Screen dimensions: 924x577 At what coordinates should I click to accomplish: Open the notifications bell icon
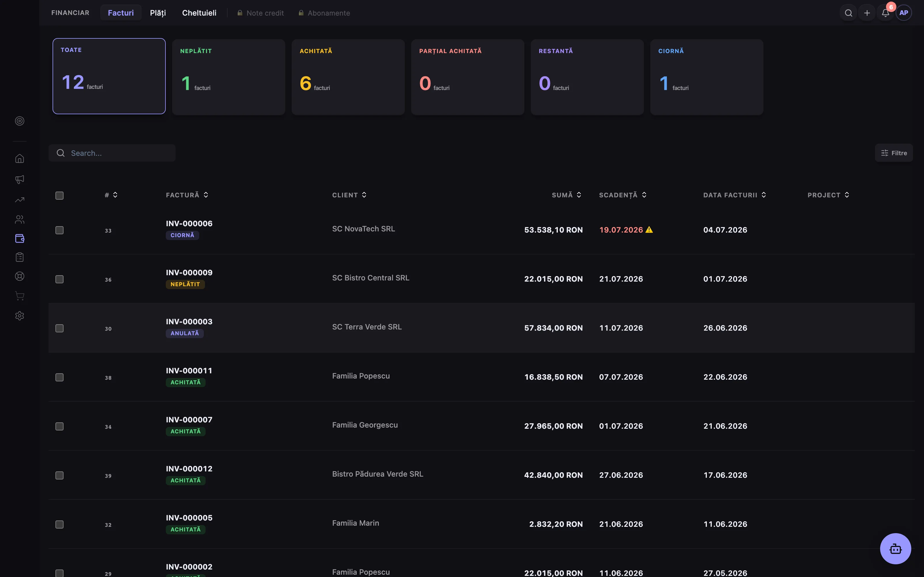(885, 13)
